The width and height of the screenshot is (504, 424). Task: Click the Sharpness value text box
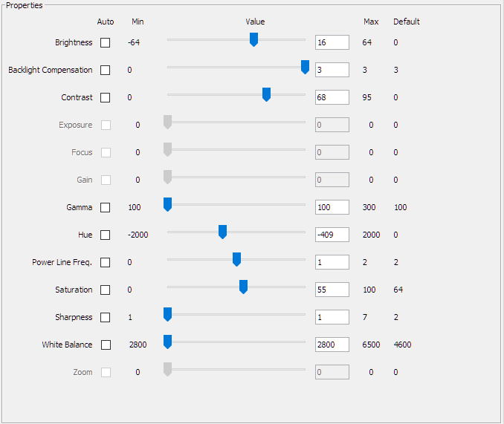pos(332,317)
